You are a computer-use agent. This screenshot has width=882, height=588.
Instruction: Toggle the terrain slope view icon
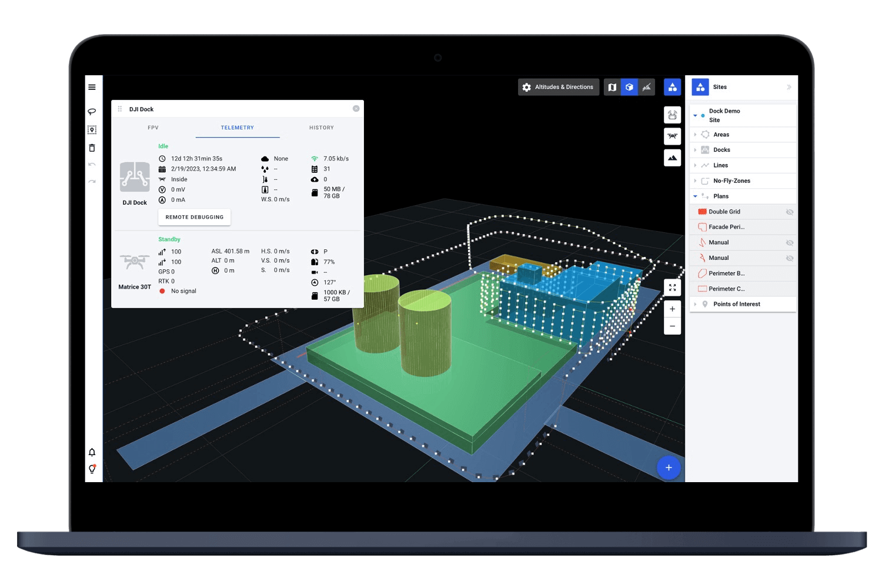[x=647, y=87]
